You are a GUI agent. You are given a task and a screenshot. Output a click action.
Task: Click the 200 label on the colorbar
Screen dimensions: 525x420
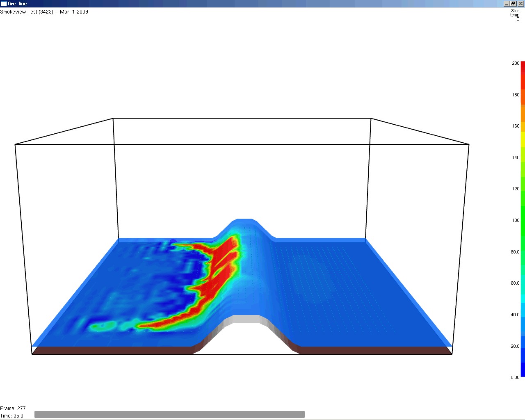(516, 63)
